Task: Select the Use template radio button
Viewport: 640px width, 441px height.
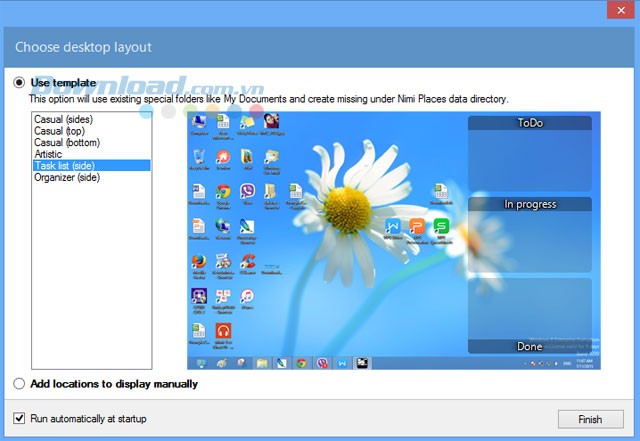Action: tap(20, 83)
